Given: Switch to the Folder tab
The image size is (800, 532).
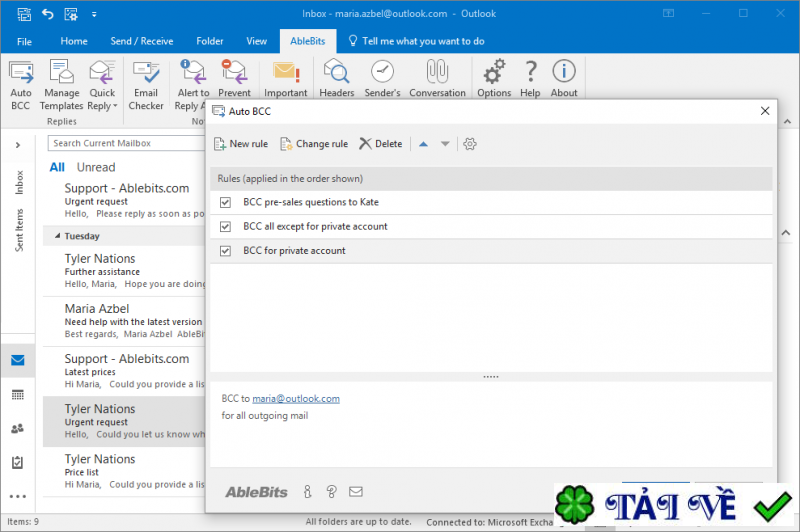Looking at the screenshot, I should click(210, 41).
